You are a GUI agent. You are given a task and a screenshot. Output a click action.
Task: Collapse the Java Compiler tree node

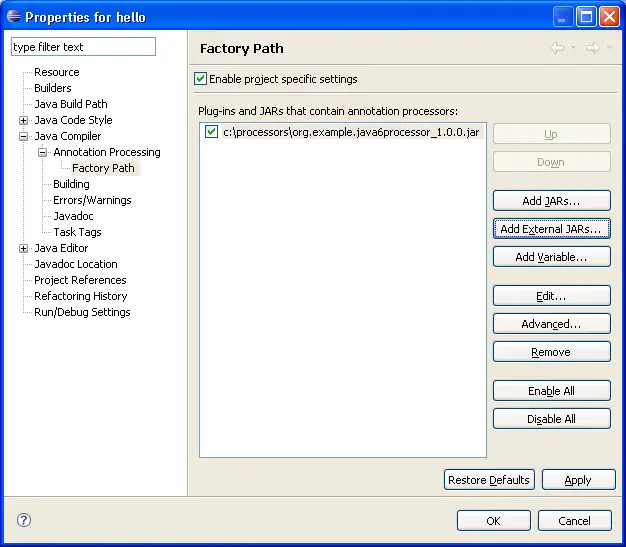[x=24, y=136]
